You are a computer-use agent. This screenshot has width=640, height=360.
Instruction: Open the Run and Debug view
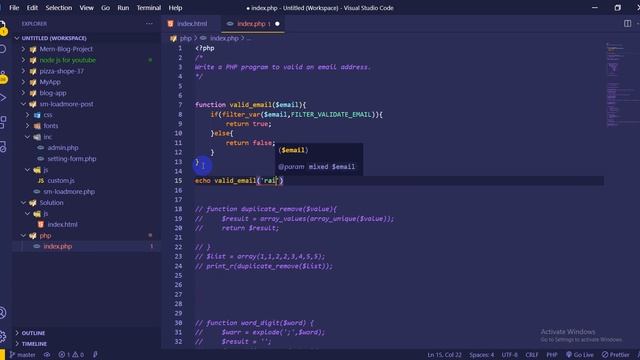pyautogui.click(x=3, y=98)
